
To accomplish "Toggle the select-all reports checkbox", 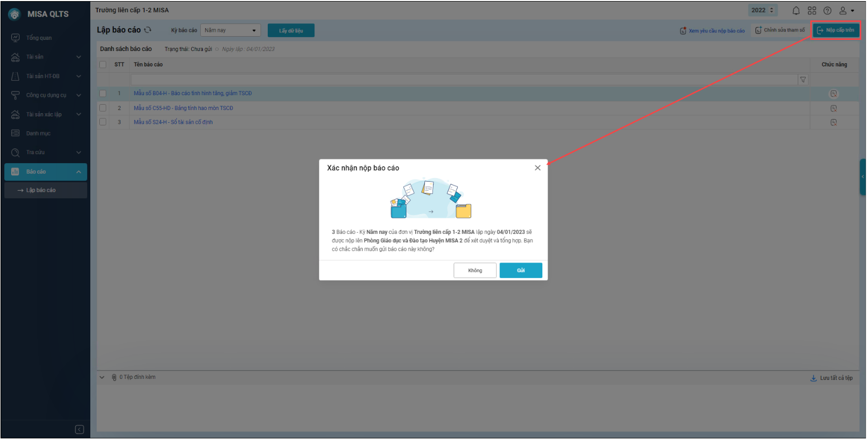I will (x=103, y=65).
